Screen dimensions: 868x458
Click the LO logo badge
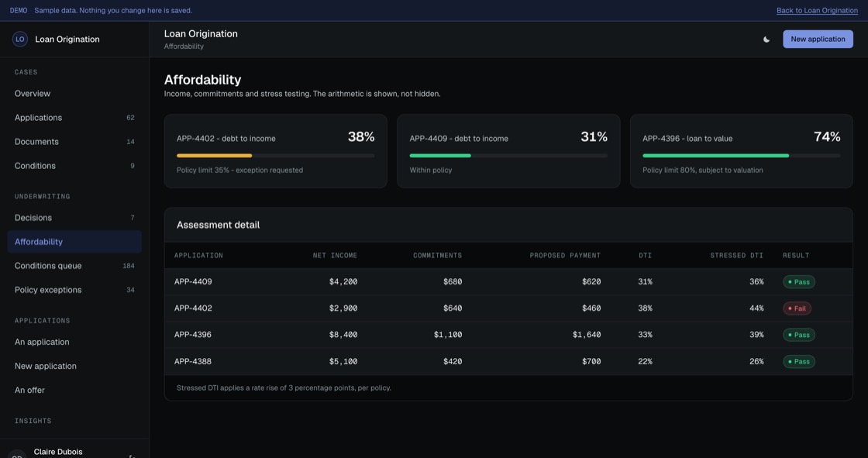point(20,40)
